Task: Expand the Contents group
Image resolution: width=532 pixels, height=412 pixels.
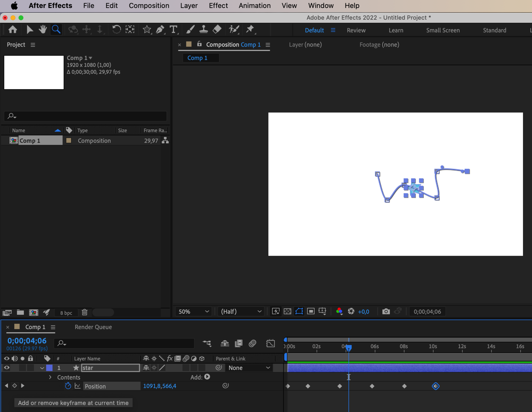Action: click(x=50, y=377)
